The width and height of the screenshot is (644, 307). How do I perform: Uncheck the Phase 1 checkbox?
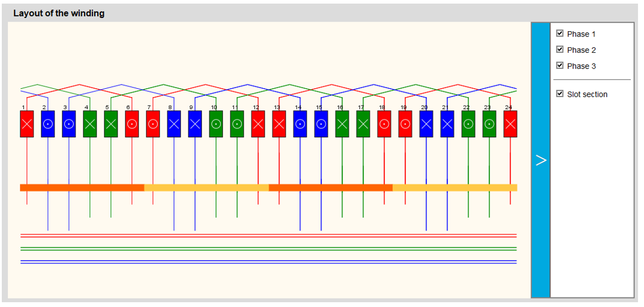[x=560, y=34]
